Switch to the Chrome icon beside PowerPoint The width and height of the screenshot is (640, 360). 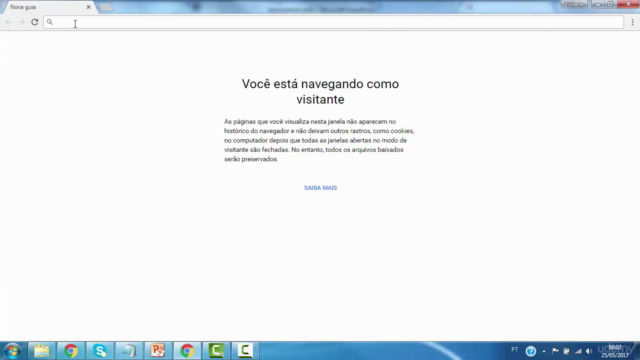pos(187,351)
